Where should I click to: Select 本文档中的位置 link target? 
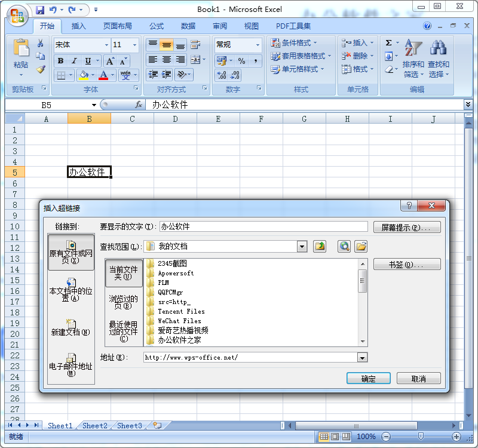pos(71,290)
